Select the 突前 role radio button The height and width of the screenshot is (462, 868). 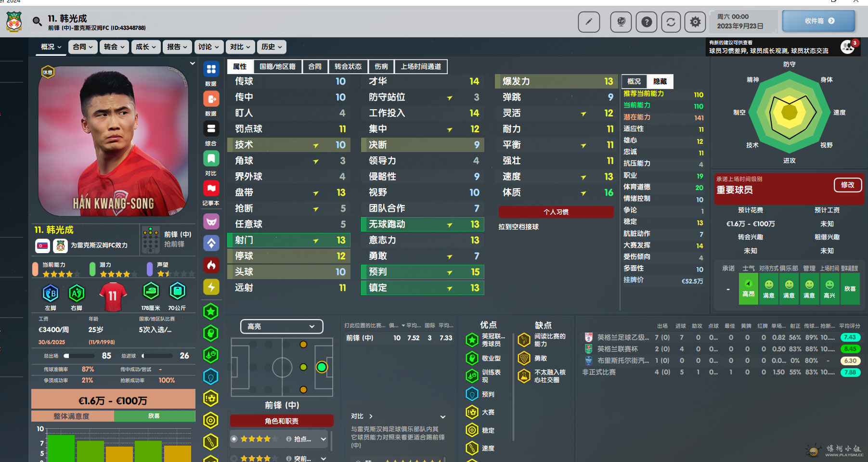[x=234, y=459]
